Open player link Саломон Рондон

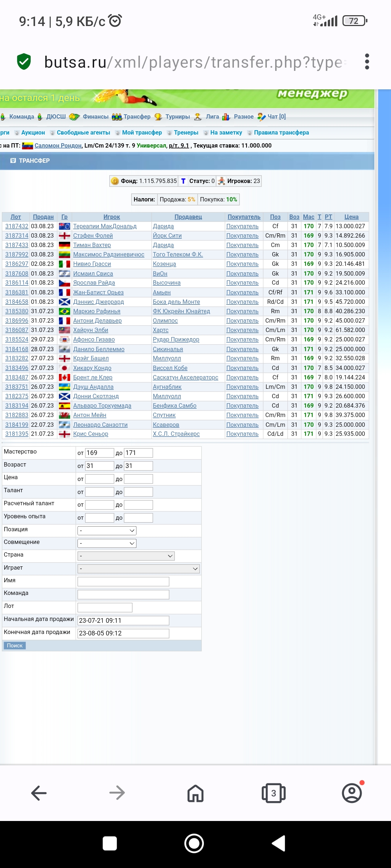[x=58, y=145]
